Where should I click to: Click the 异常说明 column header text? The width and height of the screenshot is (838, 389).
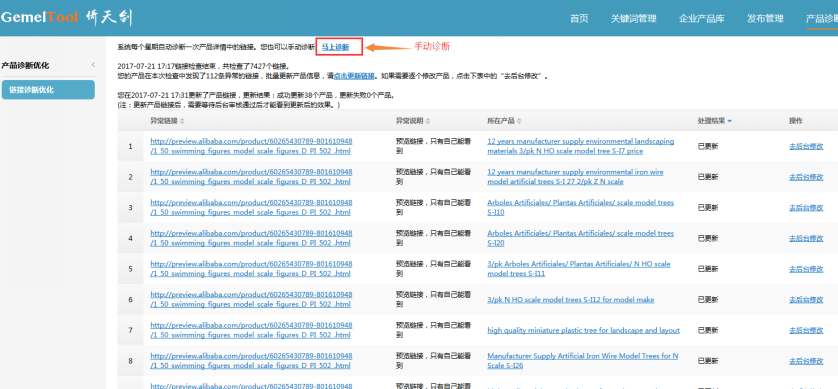pos(409,121)
